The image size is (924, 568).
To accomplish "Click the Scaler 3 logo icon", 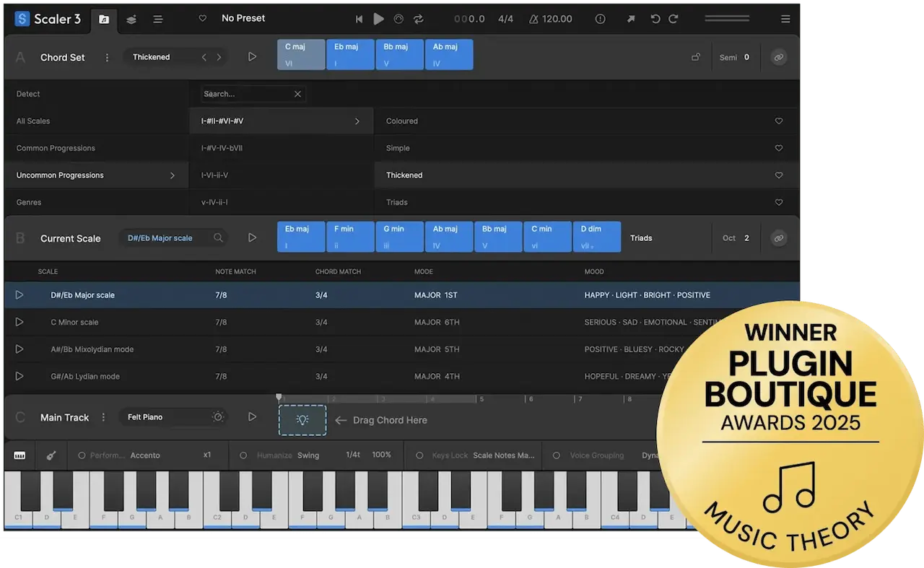I will pos(22,19).
